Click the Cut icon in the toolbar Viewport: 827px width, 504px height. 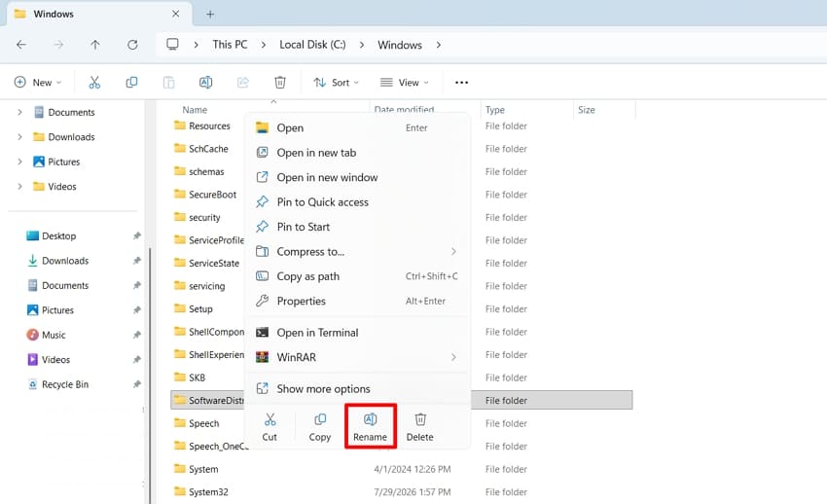click(94, 83)
